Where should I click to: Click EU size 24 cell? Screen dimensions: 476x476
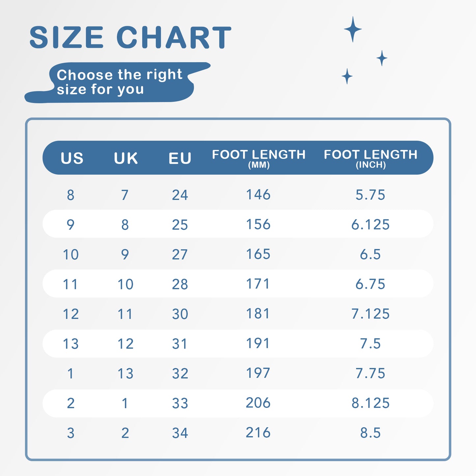(x=180, y=195)
